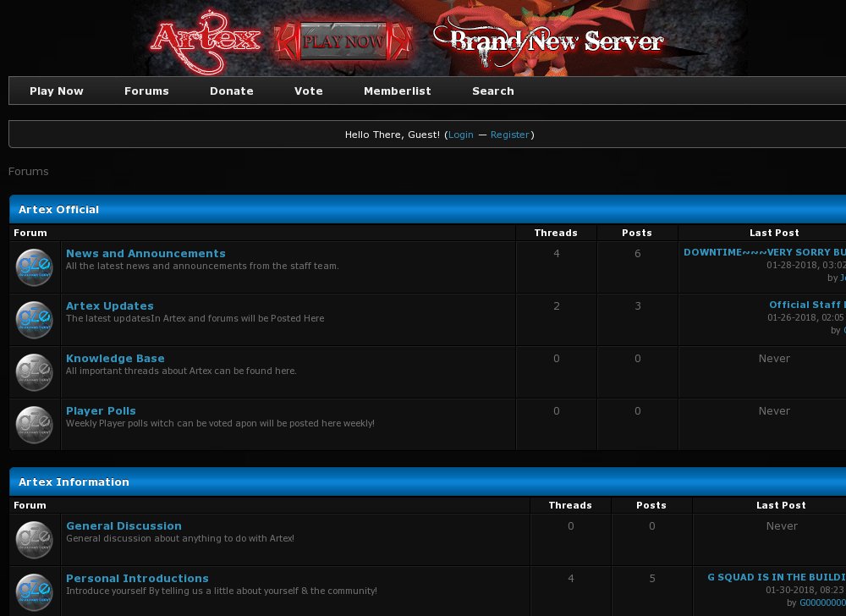
Task: Click the News and Announcements forum icon
Action: pos(34,267)
